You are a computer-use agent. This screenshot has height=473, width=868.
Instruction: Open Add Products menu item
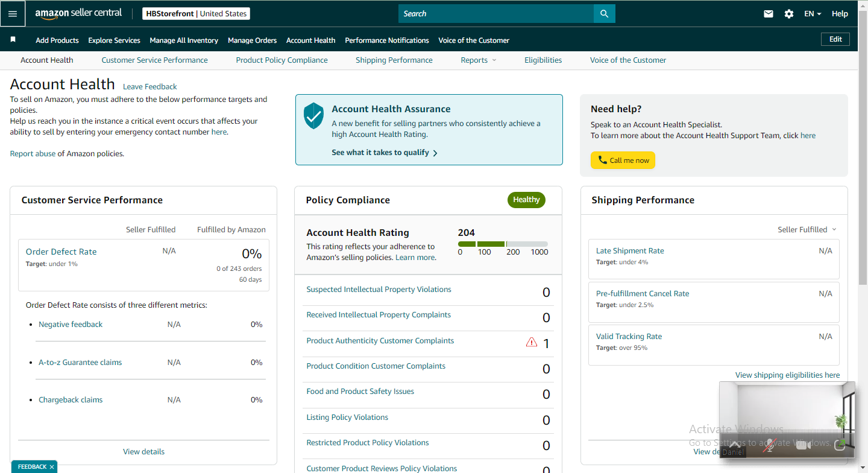click(57, 40)
